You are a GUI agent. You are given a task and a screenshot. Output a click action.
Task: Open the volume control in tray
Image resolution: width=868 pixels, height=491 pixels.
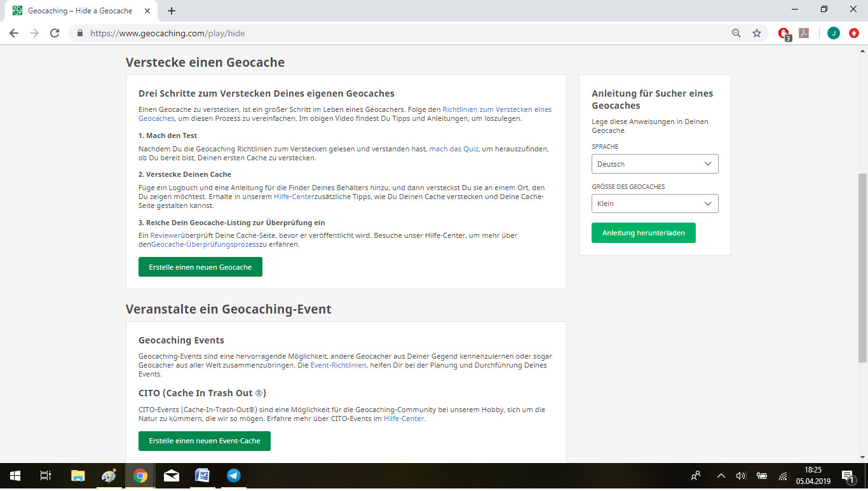(x=741, y=476)
